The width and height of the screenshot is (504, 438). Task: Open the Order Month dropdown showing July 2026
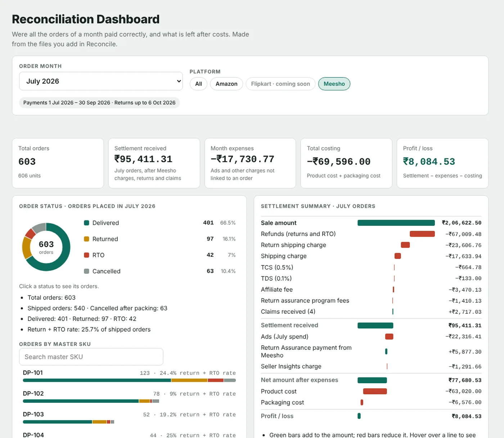(x=101, y=81)
